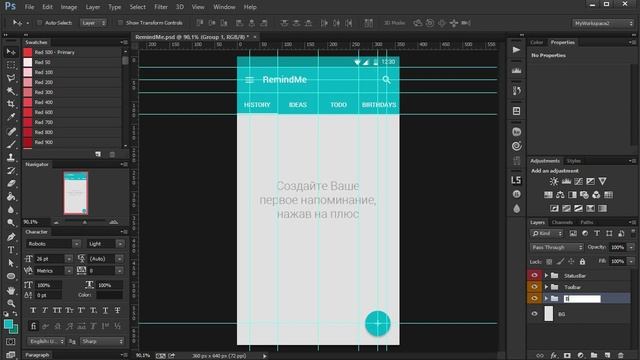Screen dimensions: 640x360
Task: Select the Hand tool
Action: [x=11, y=290]
